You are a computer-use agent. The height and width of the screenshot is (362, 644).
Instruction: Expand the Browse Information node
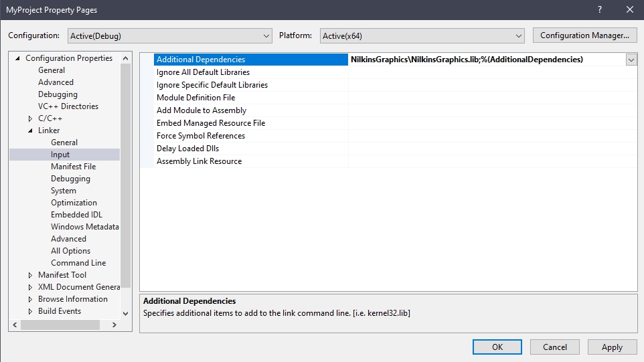pyautogui.click(x=30, y=299)
